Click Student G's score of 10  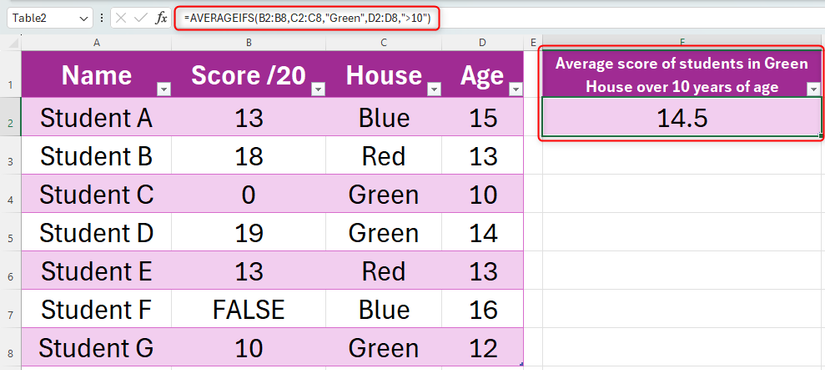tap(249, 348)
